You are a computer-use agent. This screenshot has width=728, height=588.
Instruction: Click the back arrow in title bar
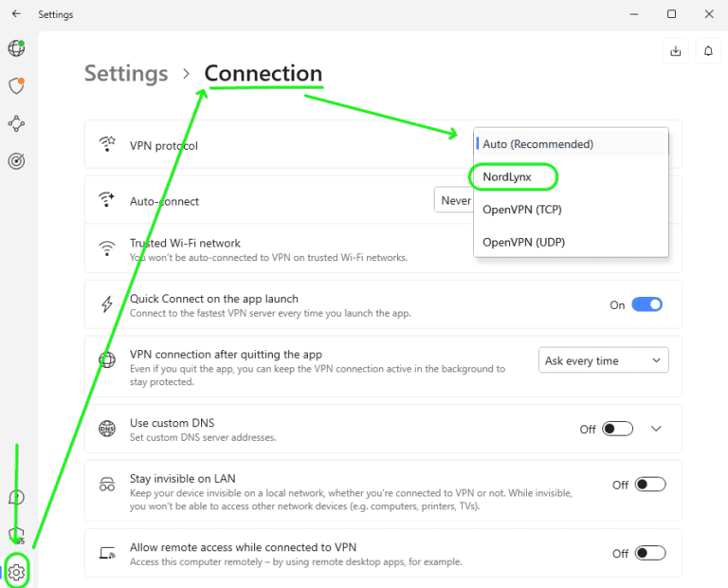16,14
